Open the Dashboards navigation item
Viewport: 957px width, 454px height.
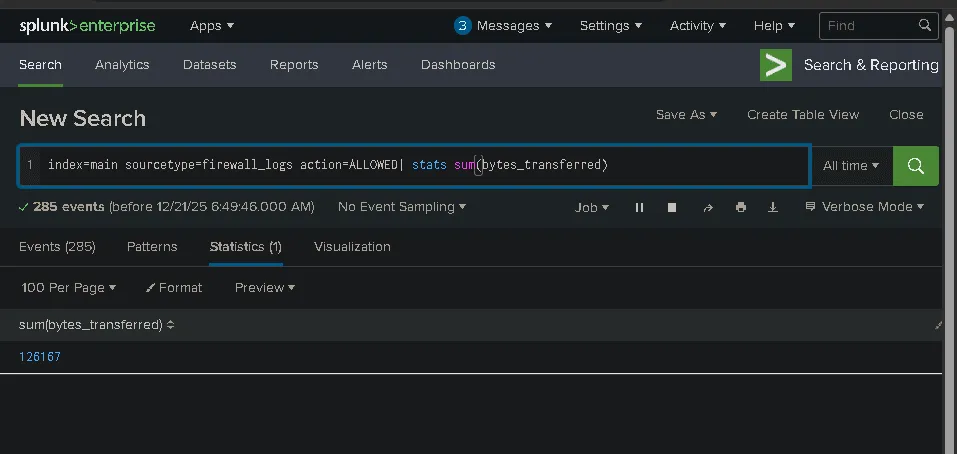(x=458, y=65)
